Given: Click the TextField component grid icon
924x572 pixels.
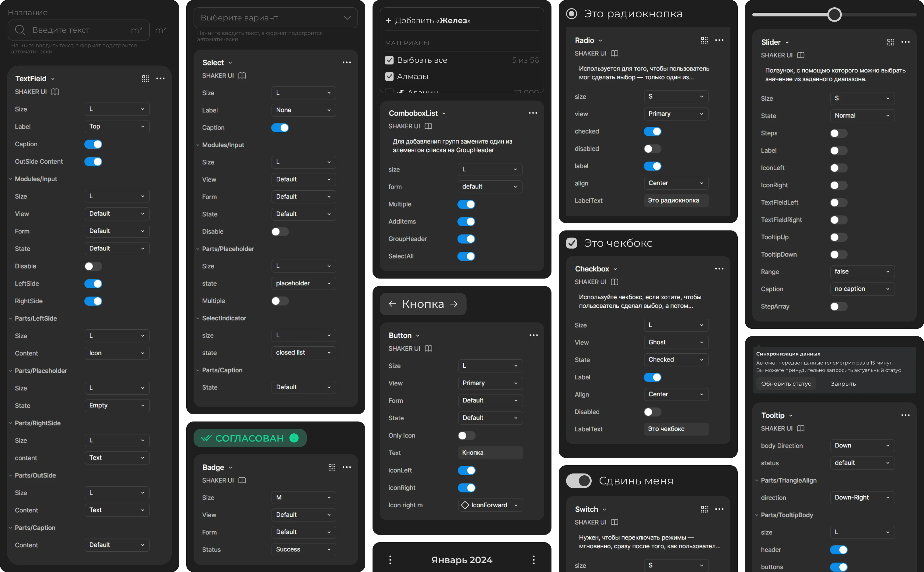Looking at the screenshot, I should pos(145,79).
